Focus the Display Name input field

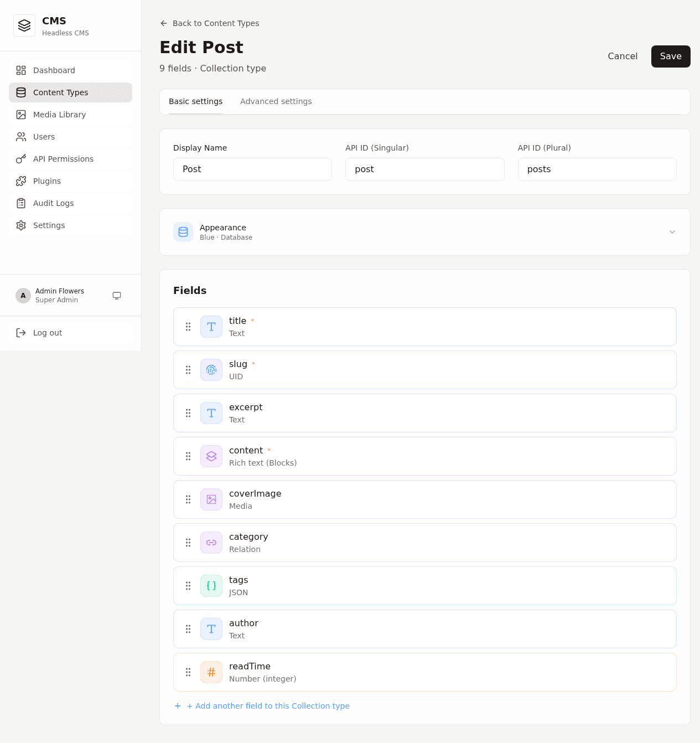tap(252, 169)
